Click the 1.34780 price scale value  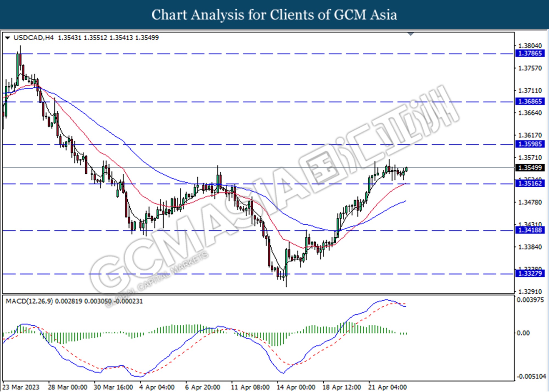coord(530,202)
